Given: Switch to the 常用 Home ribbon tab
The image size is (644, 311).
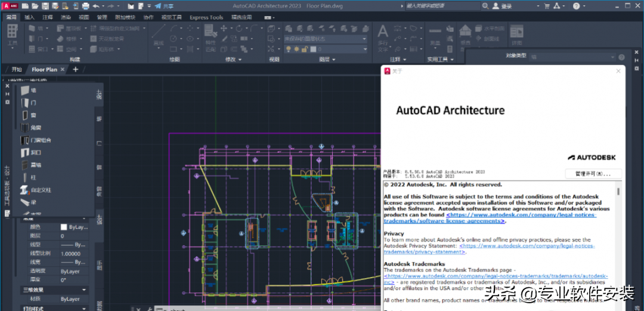Looking at the screenshot, I should coord(11,17).
